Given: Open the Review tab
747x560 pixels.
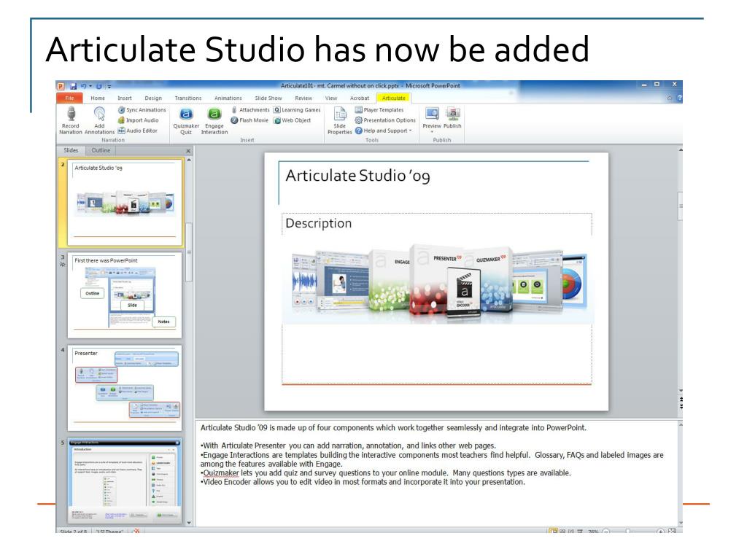Looking at the screenshot, I should (x=303, y=98).
